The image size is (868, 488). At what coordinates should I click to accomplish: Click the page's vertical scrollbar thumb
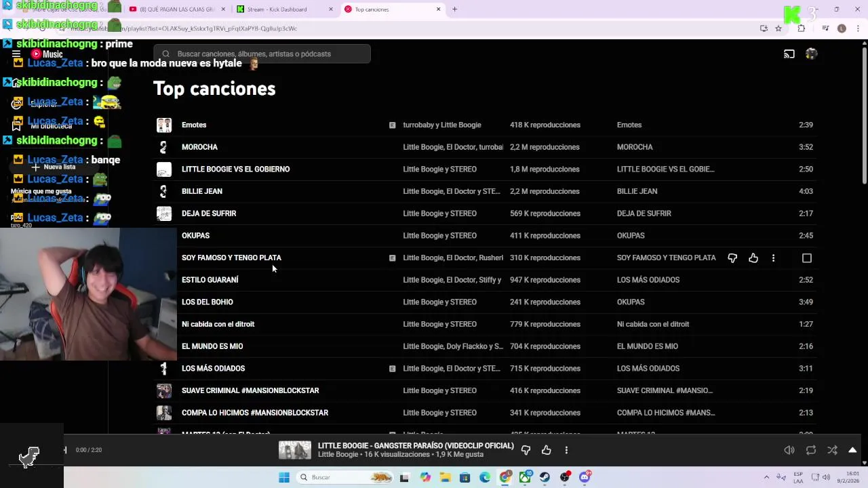coord(864,115)
